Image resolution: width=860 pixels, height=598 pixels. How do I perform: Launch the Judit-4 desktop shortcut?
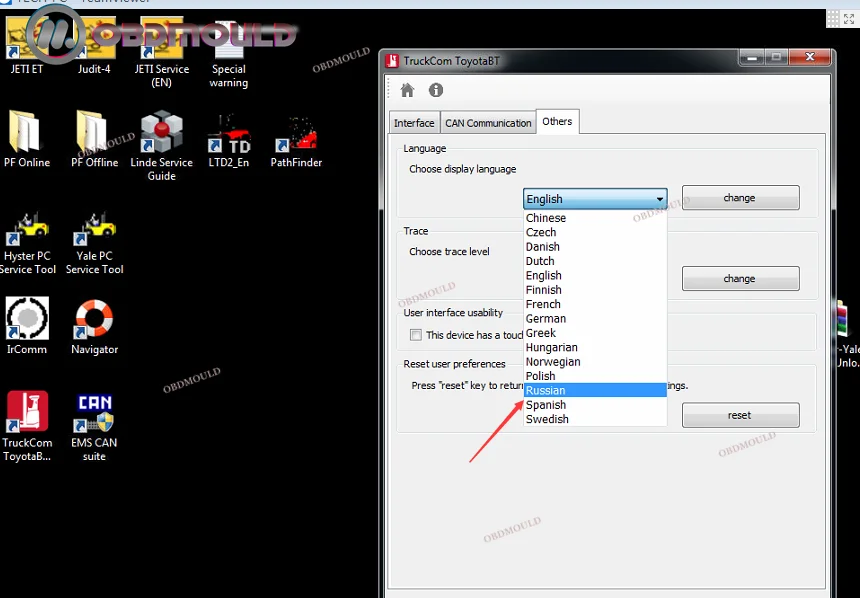94,45
